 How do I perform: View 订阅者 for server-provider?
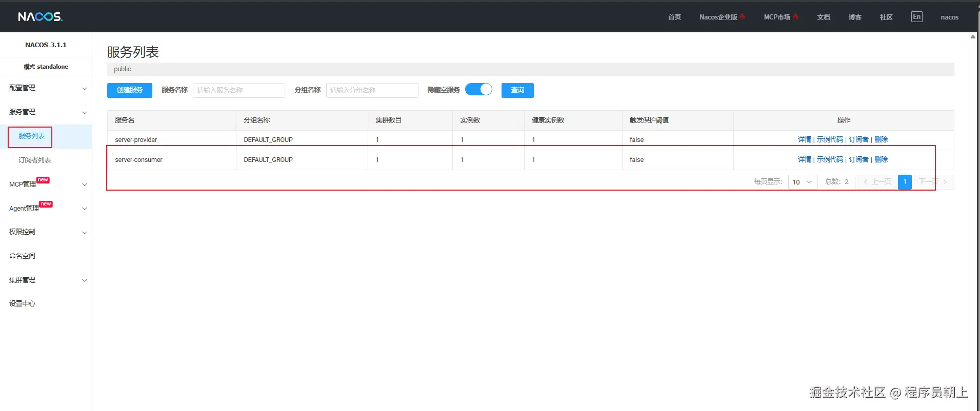[x=858, y=140]
